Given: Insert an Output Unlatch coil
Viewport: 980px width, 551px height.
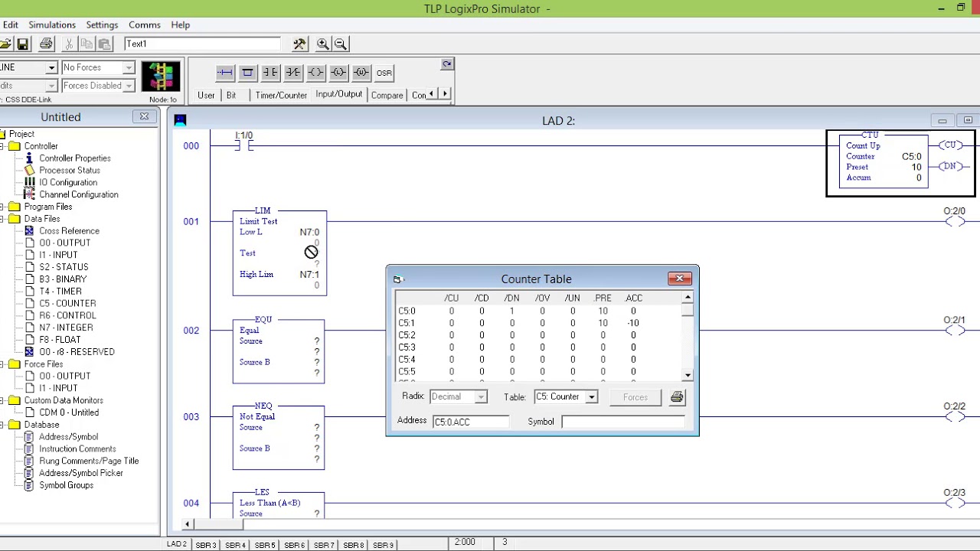Looking at the screenshot, I should pos(361,73).
